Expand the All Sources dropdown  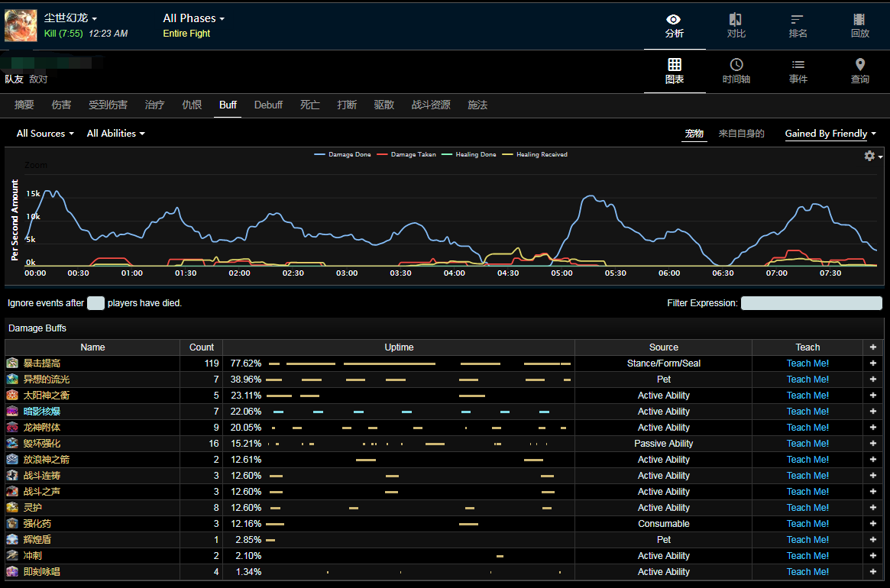[x=45, y=134]
